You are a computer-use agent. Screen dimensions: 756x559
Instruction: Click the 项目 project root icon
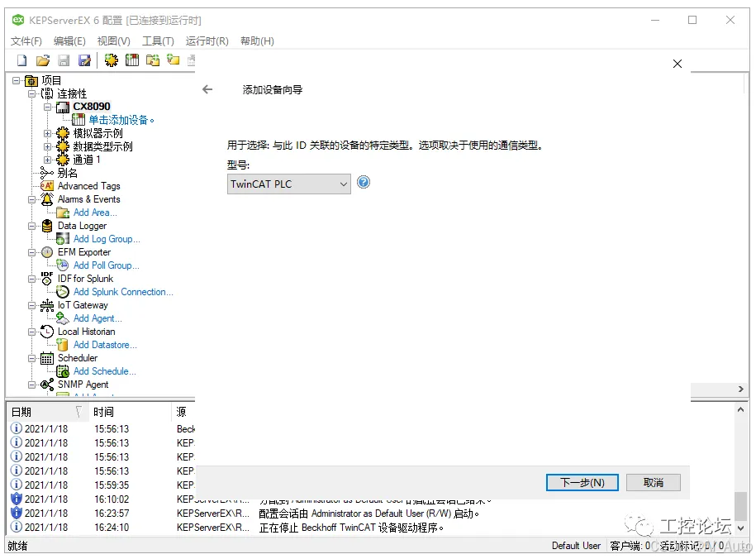click(31, 80)
